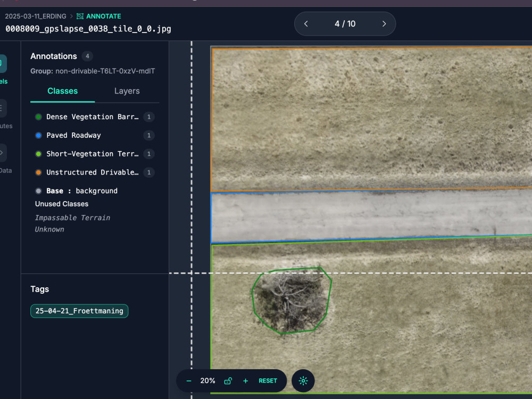Click the ANNOTATE breadcrumb link
The image size is (532, 399).
tap(104, 16)
